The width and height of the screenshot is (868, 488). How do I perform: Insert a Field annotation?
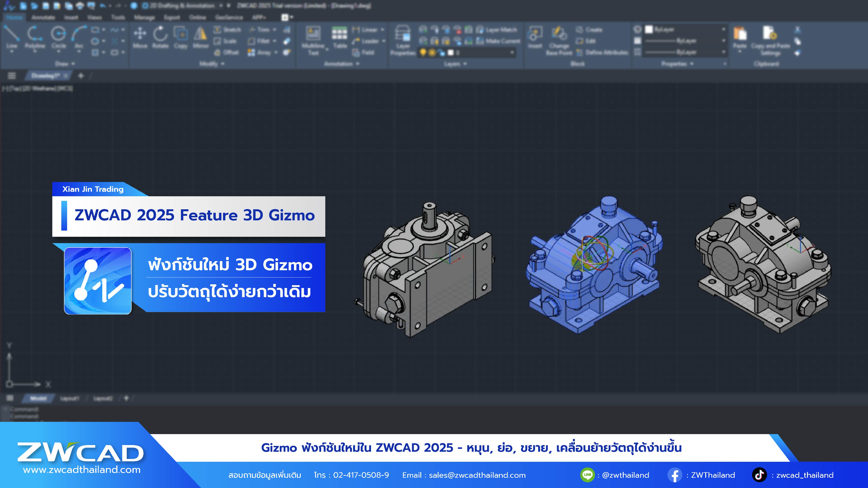[363, 52]
